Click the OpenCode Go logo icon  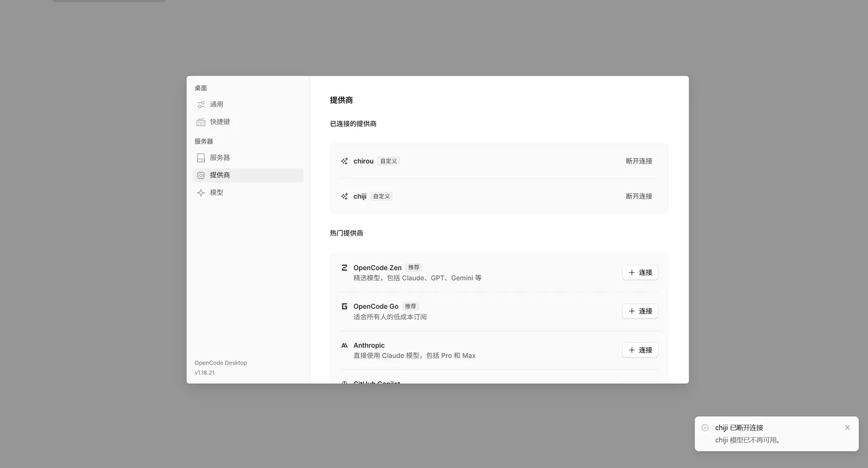[345, 306]
